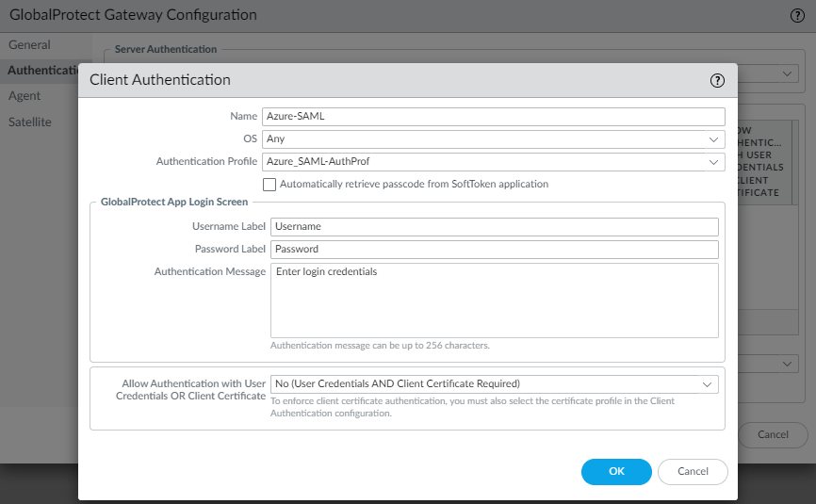Focus the Username Label input field
The image size is (816, 504).
pyautogui.click(x=494, y=227)
